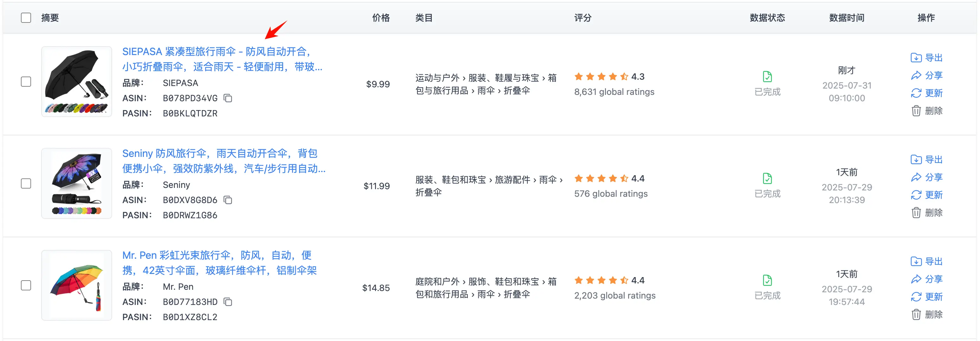Click the 2,203 global ratings text
Viewport: 980px width, 341px height.
click(615, 295)
